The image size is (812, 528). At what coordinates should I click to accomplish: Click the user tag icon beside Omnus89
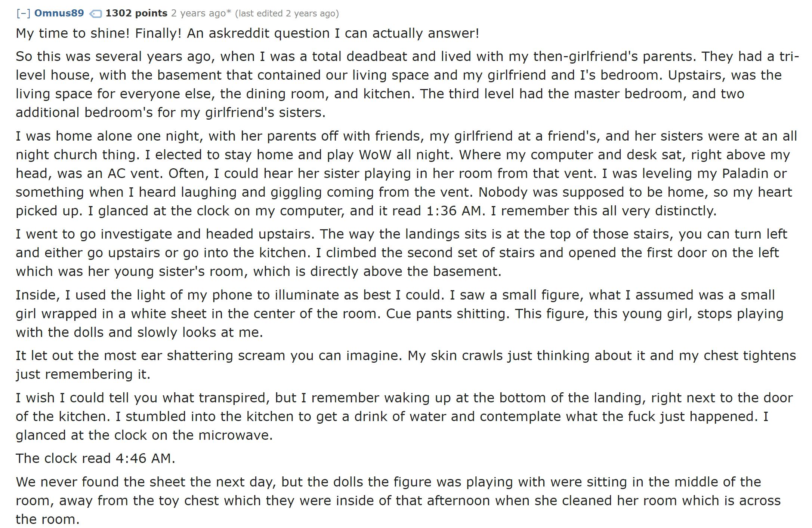click(x=95, y=14)
